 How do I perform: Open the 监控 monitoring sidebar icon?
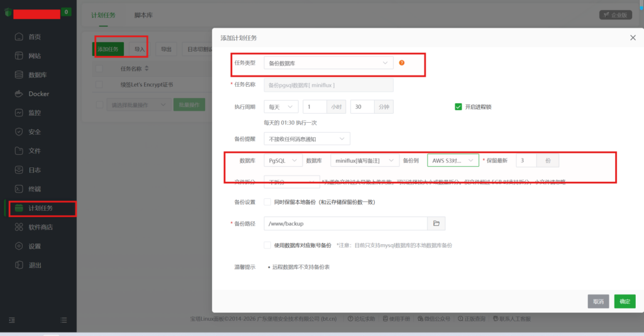coord(18,113)
